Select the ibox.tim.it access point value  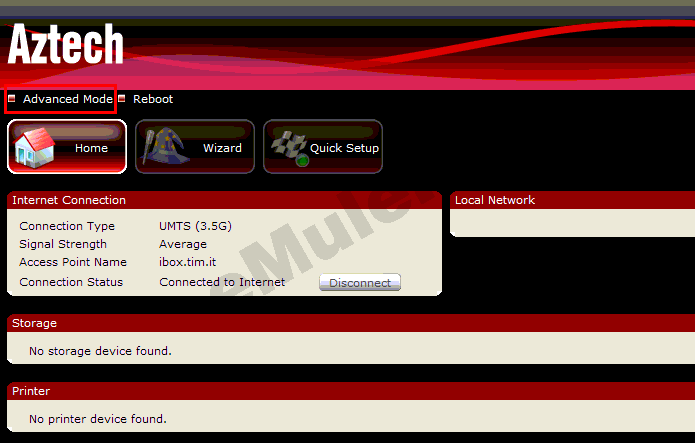coord(187,262)
